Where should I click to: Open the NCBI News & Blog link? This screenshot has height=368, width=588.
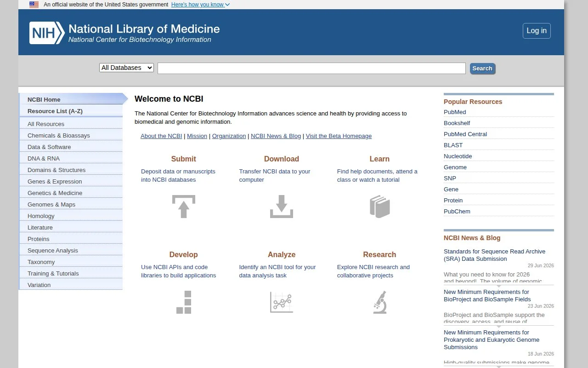coord(276,136)
